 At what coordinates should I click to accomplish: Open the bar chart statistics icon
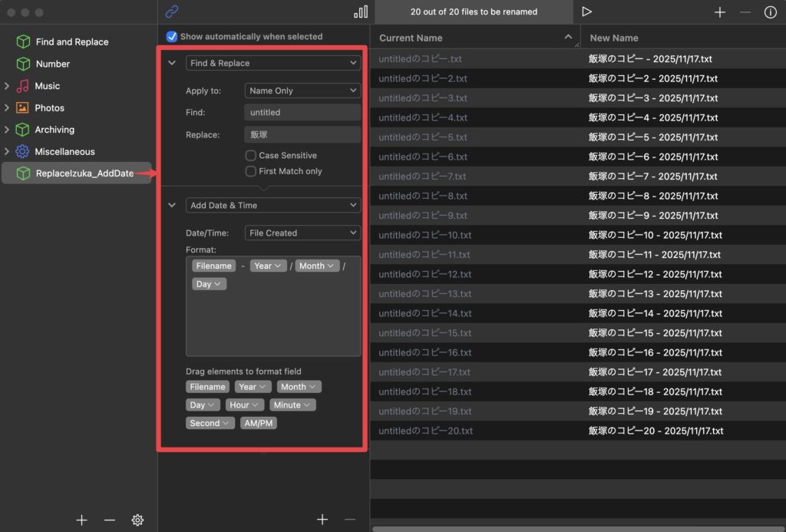[360, 12]
